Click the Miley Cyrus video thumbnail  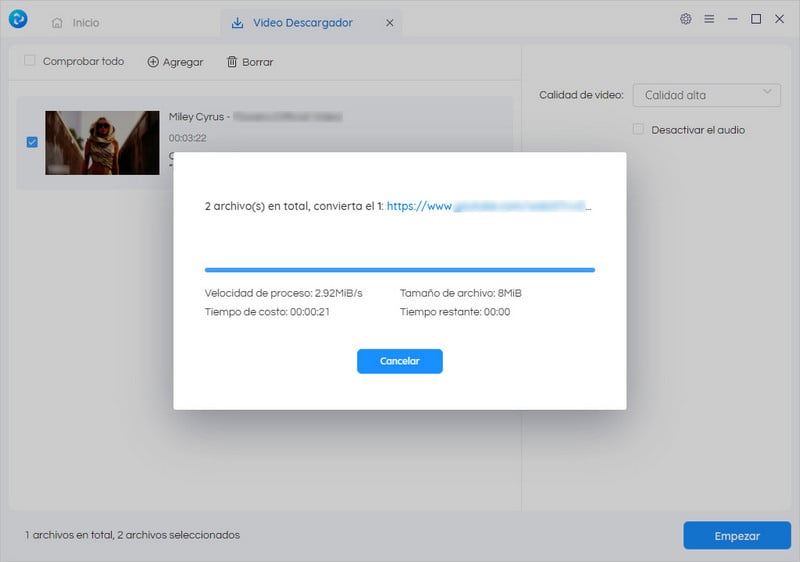(102, 143)
